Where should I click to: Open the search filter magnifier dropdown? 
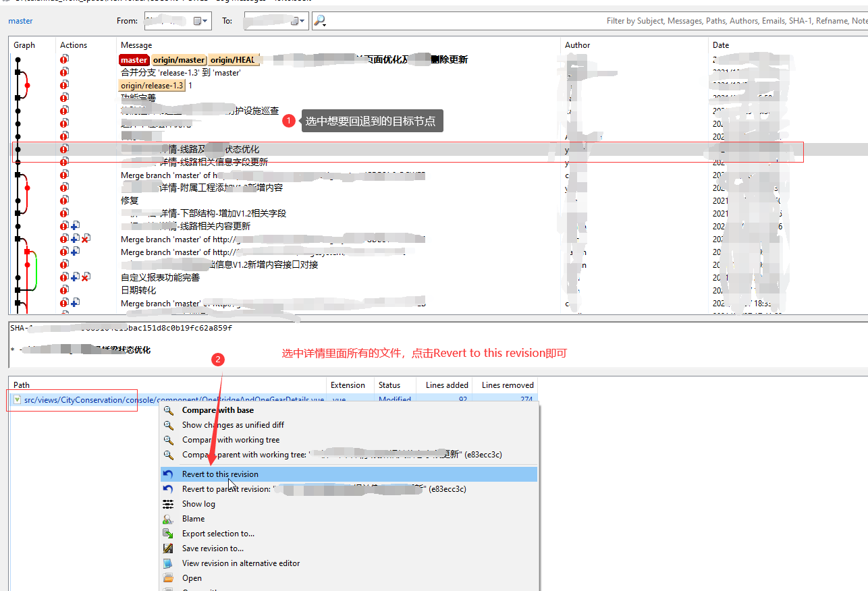[x=321, y=21]
